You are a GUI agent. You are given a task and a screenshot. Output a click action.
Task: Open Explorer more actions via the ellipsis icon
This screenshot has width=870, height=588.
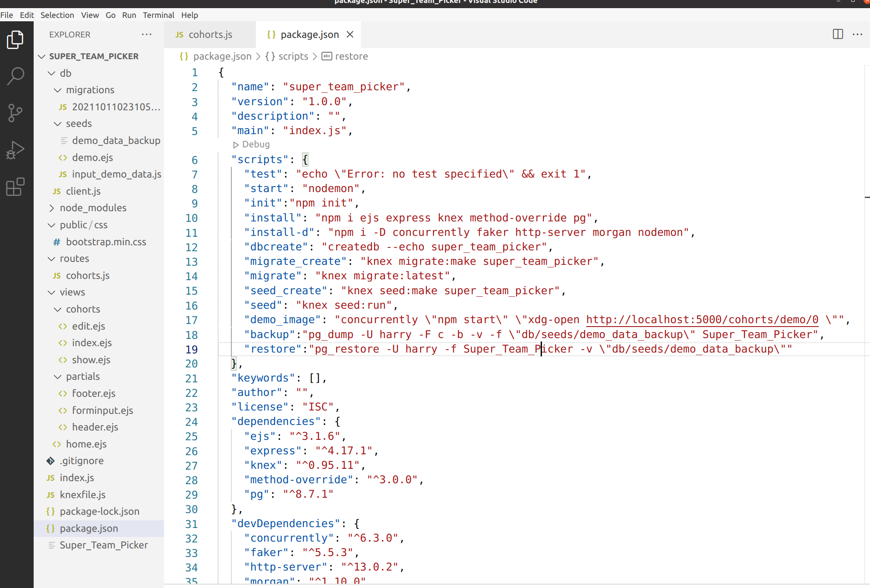[x=147, y=34]
